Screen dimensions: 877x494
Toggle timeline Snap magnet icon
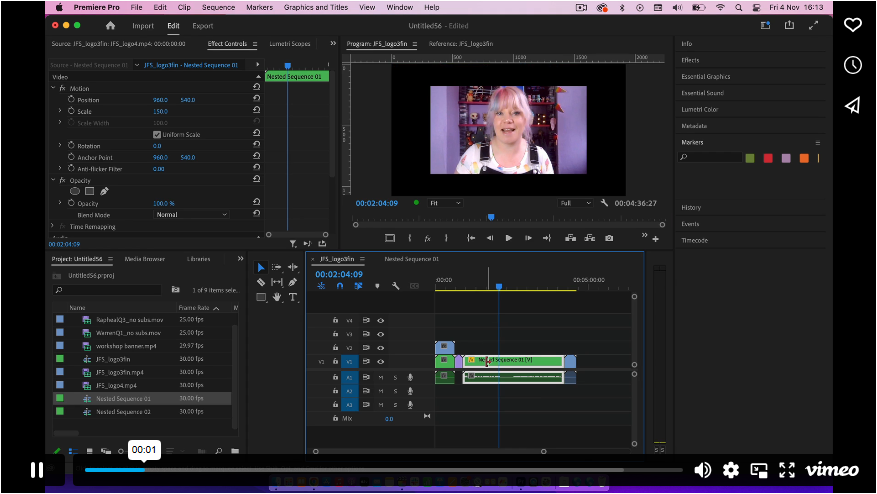(x=340, y=286)
